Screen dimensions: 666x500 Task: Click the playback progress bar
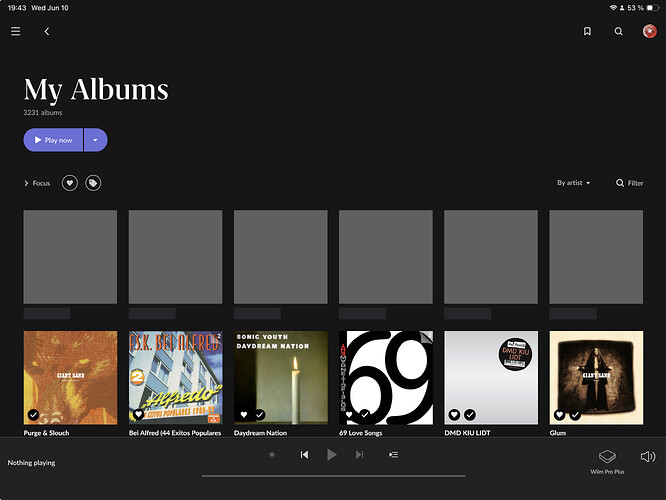pos(334,476)
